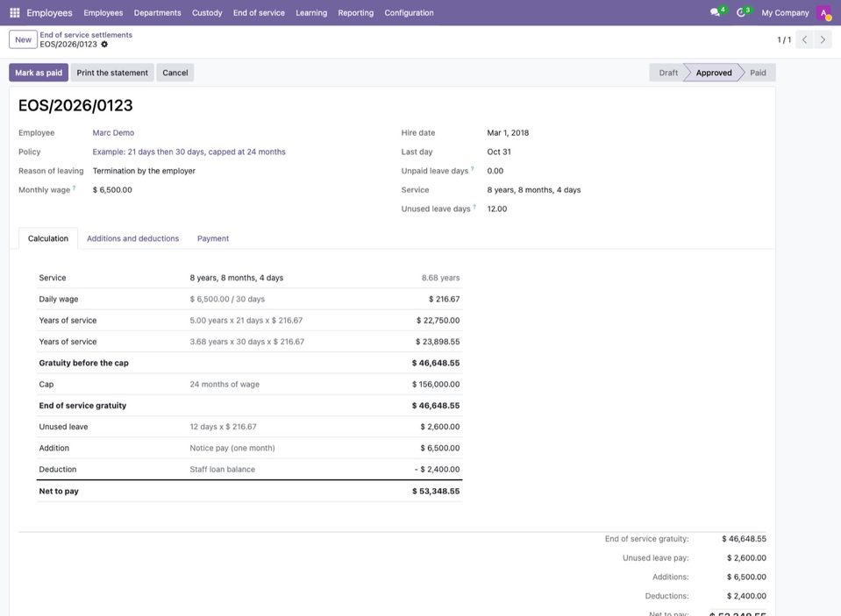Open the Employees menu in the top bar
Image resolution: width=841 pixels, height=616 pixels.
coord(103,13)
